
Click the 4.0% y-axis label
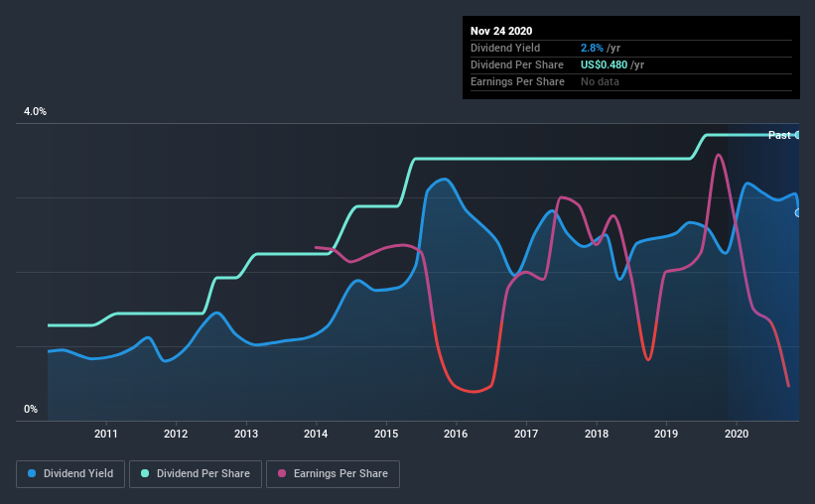coord(35,111)
